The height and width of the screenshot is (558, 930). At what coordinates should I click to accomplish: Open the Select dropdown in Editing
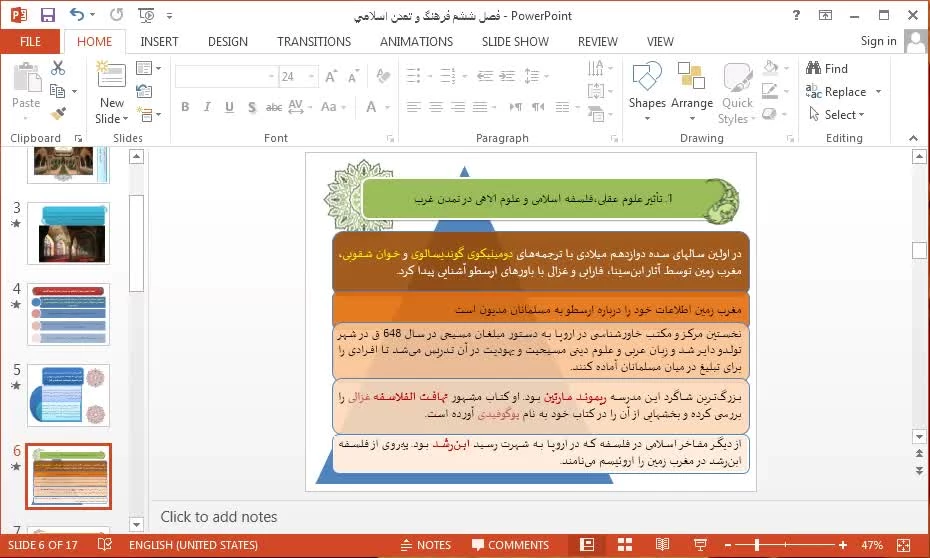(836, 114)
